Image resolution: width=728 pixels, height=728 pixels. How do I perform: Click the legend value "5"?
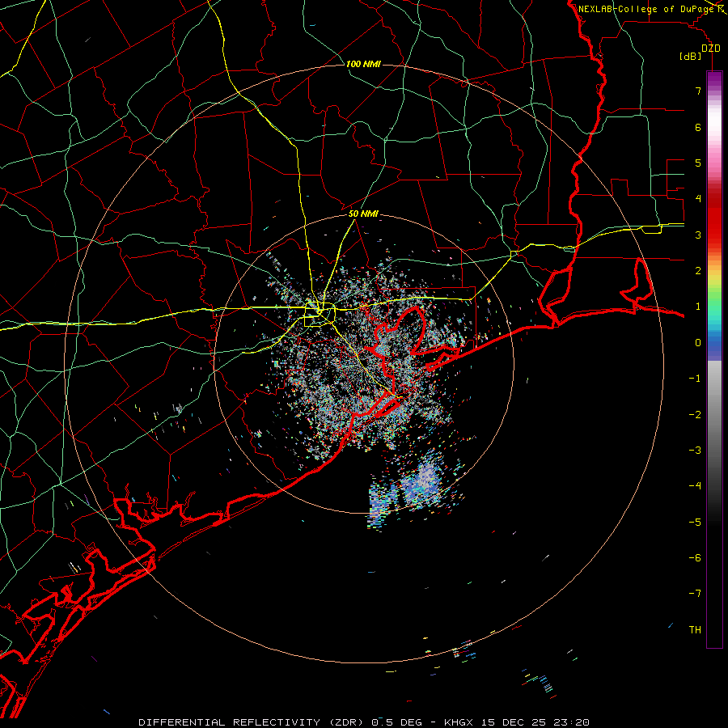[698, 163]
